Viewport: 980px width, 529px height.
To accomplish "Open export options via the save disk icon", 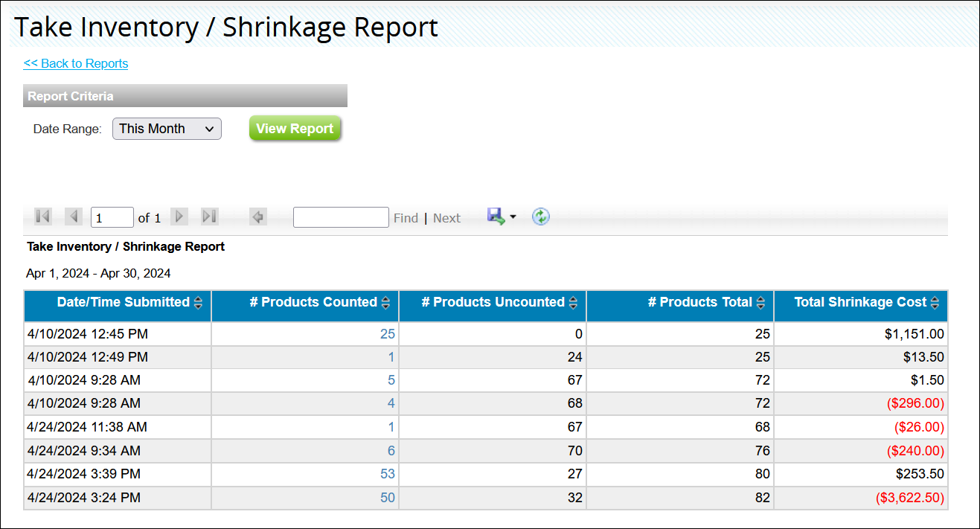I will 494,216.
